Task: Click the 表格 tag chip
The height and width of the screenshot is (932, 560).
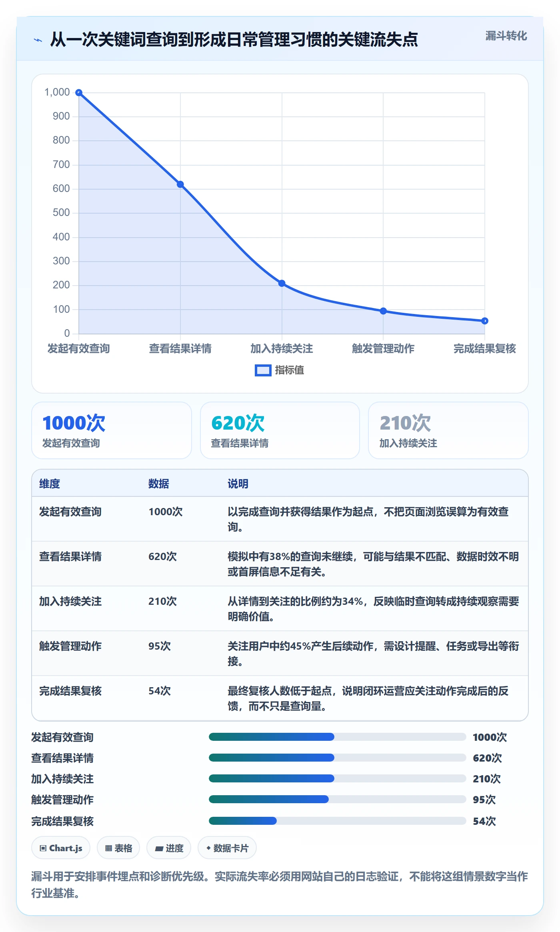Action: coord(118,848)
